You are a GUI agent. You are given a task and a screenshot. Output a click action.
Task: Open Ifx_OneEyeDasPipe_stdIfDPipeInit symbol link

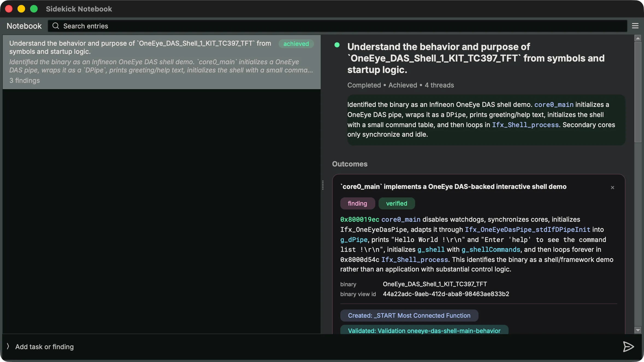pos(528,230)
